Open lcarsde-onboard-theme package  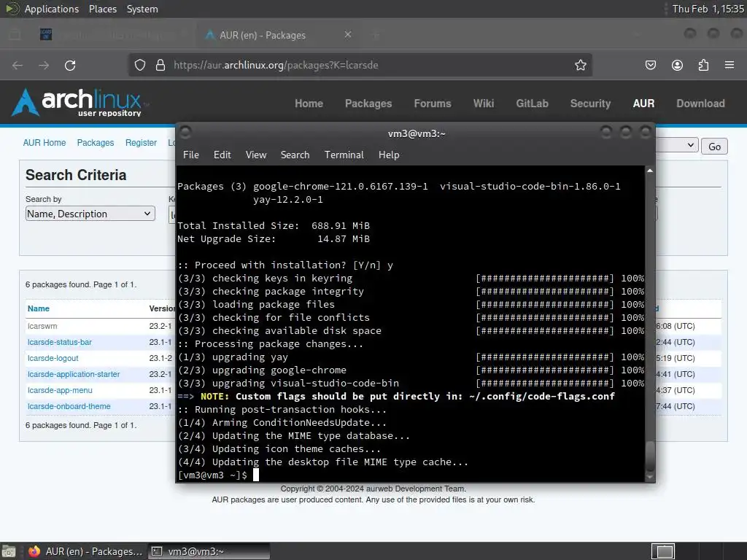pyautogui.click(x=69, y=406)
